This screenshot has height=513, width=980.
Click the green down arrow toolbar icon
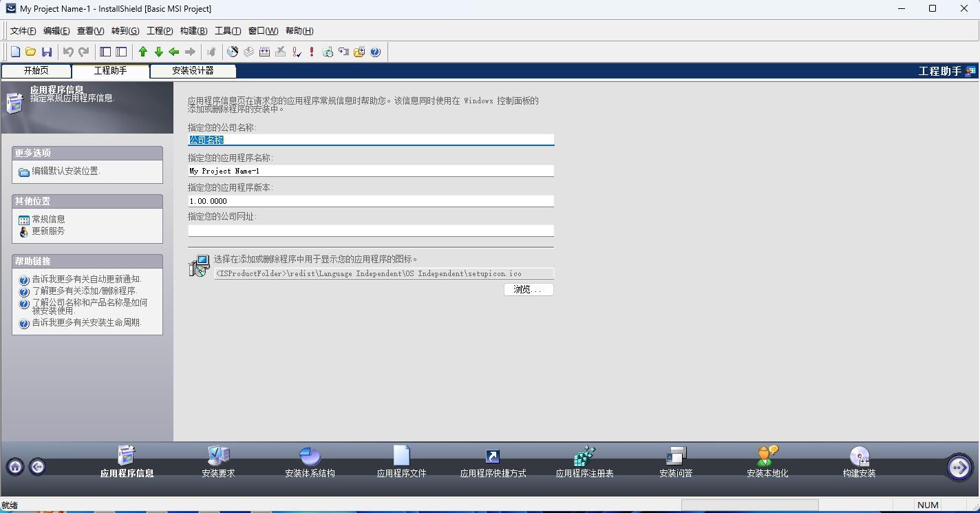158,52
